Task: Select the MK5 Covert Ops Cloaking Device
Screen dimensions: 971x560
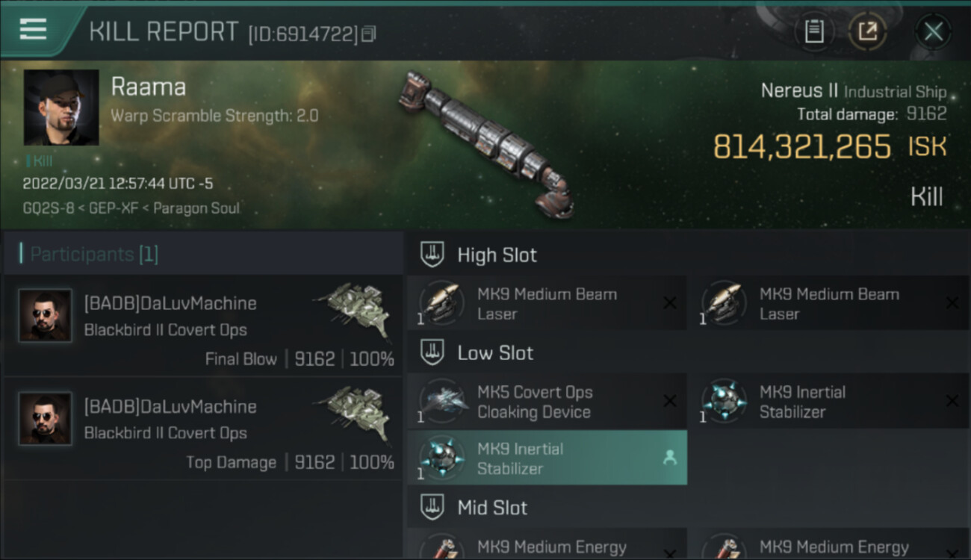Action: click(x=547, y=402)
